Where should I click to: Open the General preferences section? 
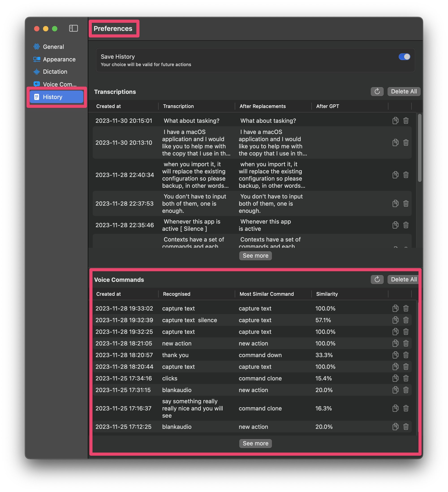54,47
